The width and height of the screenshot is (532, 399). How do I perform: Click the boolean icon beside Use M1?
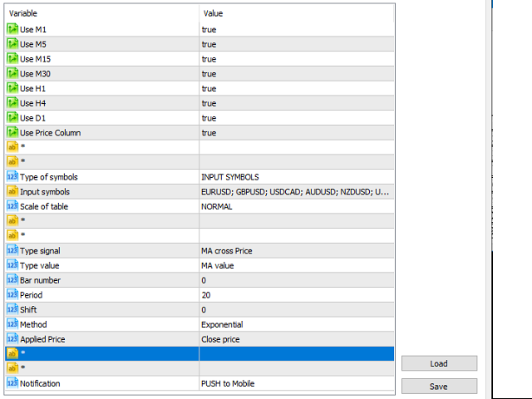coord(12,29)
